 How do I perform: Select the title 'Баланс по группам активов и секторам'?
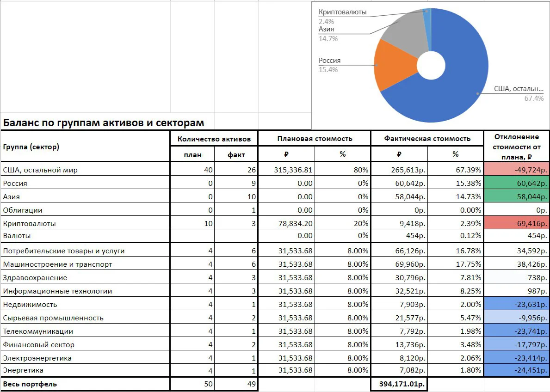(104, 122)
